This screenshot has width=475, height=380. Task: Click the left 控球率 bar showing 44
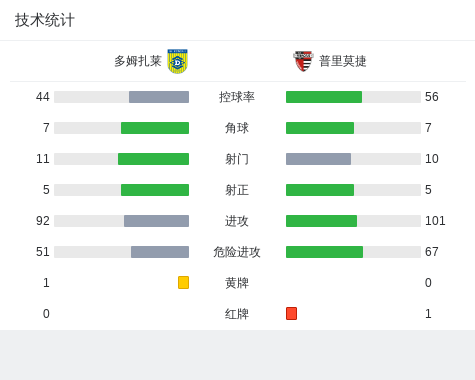(122, 97)
